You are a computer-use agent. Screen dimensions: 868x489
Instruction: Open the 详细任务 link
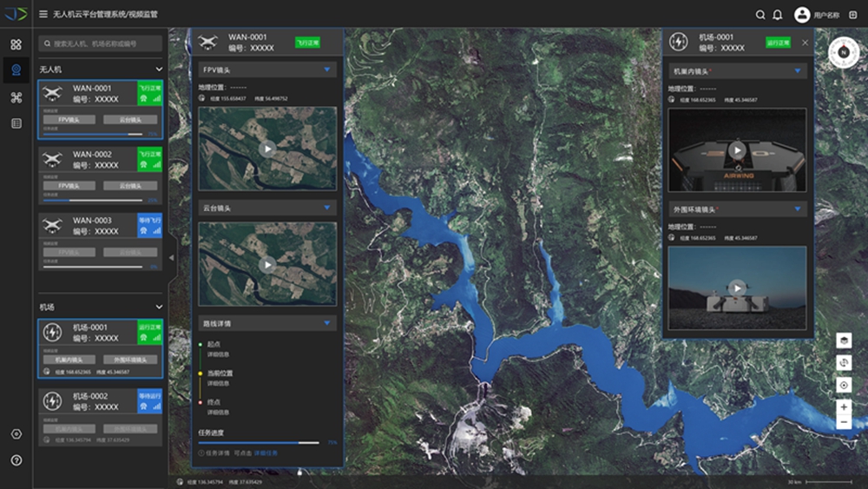point(266,453)
